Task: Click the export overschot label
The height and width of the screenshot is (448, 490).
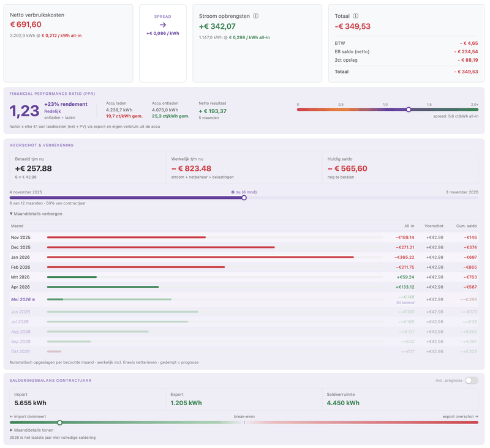Action: pyautogui.click(x=461, y=416)
